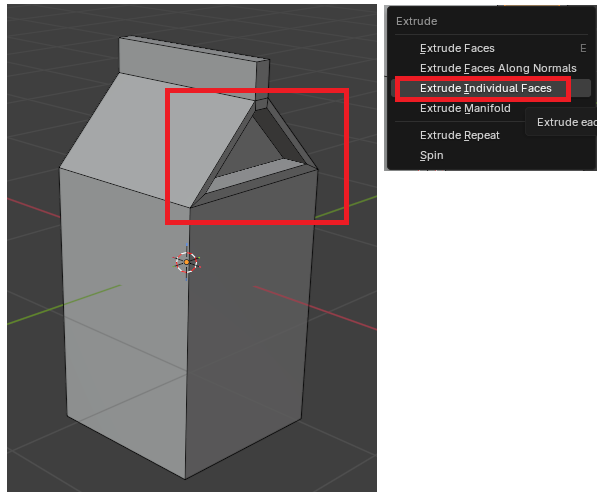
Task: Click the partially visible Extrude tooltip
Action: pos(561,122)
